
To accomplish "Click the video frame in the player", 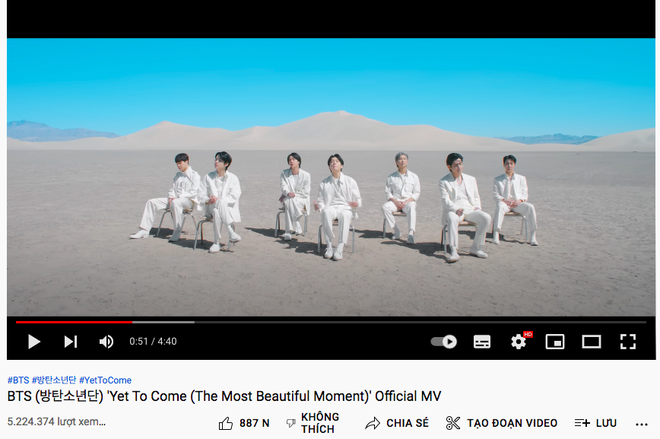I will click(x=331, y=177).
